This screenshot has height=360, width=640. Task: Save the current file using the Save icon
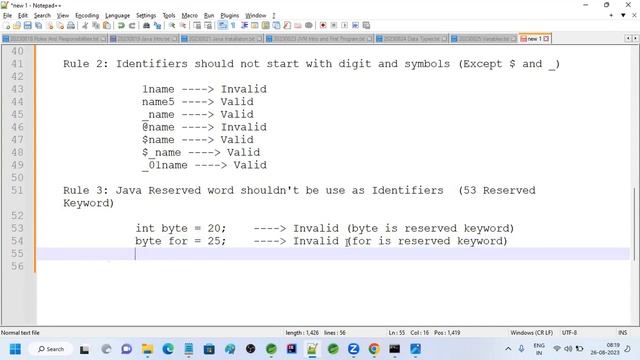click(27, 25)
